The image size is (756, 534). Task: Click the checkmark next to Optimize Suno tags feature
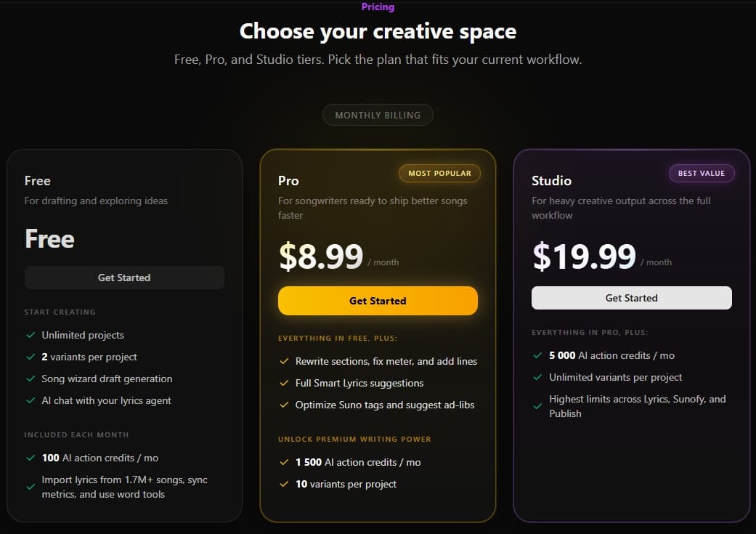[284, 405]
